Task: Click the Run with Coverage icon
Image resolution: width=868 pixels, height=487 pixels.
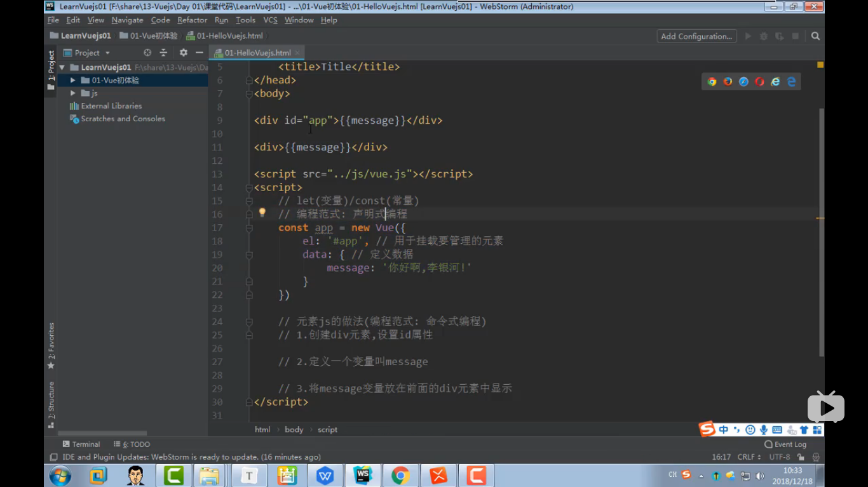Action: pos(779,36)
